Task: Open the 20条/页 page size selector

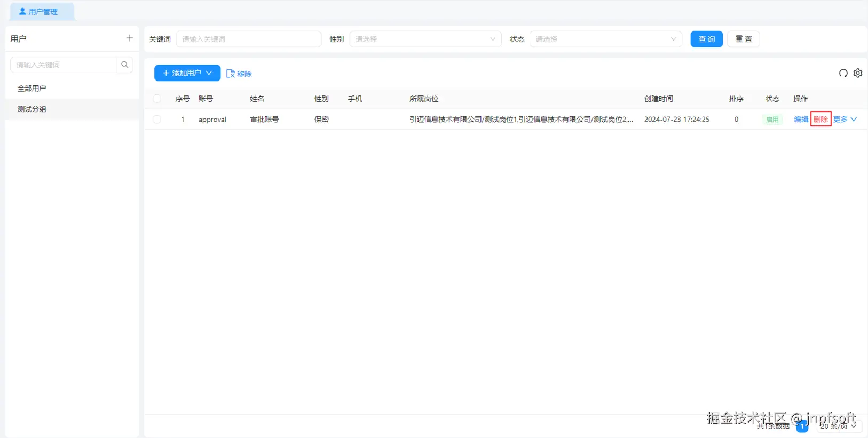Action: 839,426
